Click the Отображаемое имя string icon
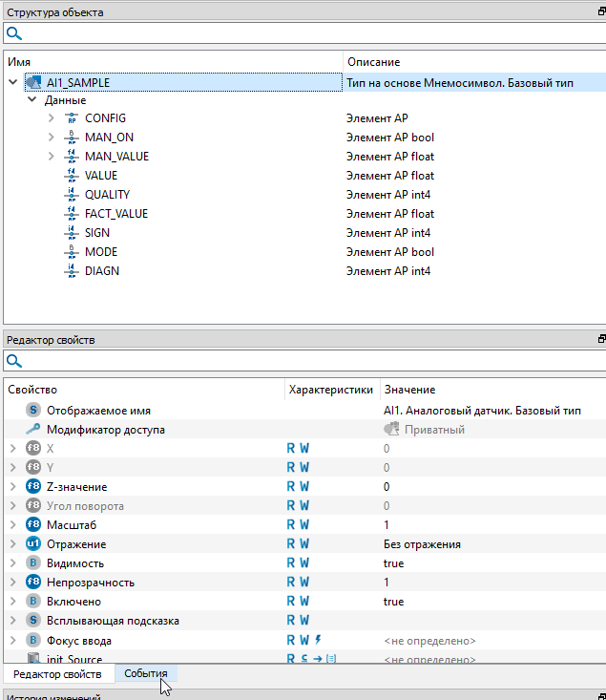 (x=32, y=411)
